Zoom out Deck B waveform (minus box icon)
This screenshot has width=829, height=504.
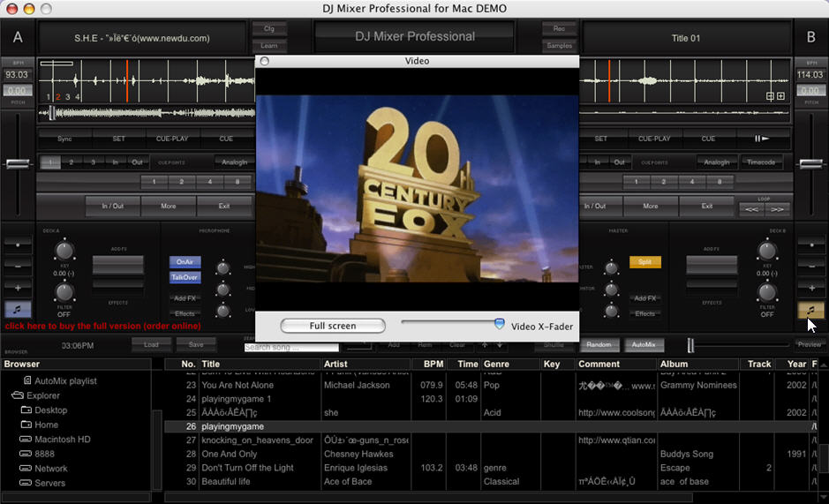click(770, 95)
